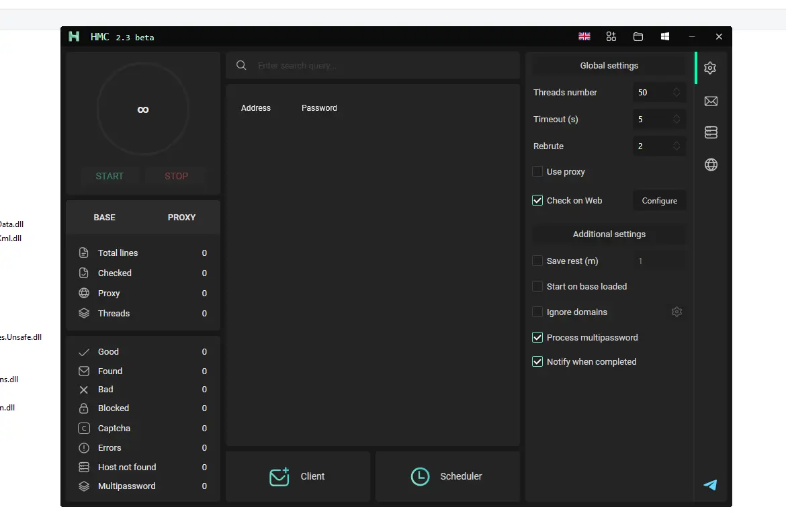Switch to the PROXY tab
This screenshot has height=532, width=786.
181,217
